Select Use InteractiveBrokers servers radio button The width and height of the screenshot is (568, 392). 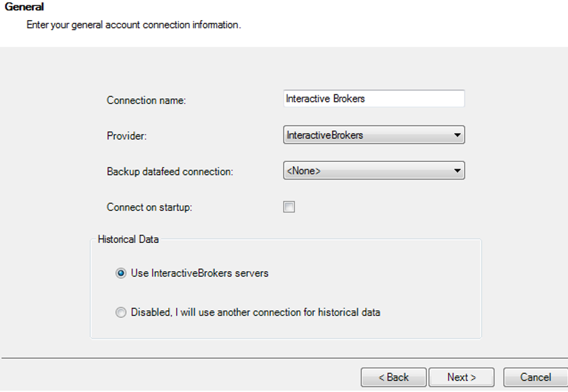121,273
